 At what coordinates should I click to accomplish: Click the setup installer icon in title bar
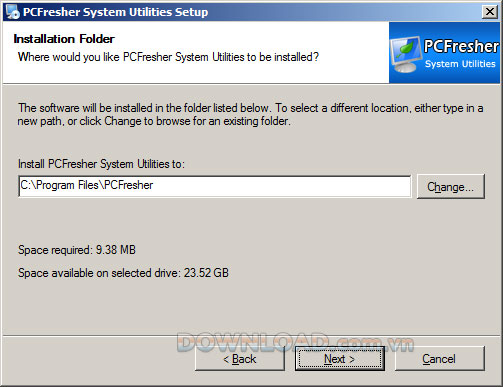coord(13,12)
